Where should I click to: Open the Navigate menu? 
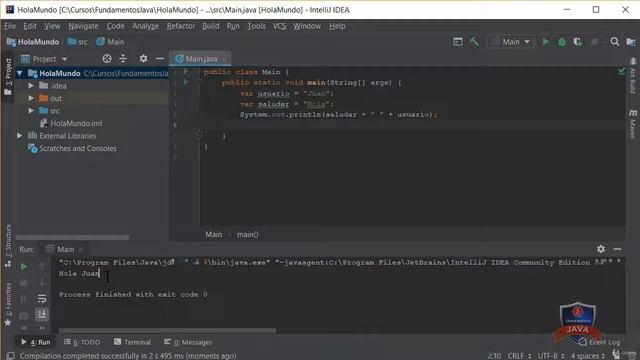pos(83,26)
